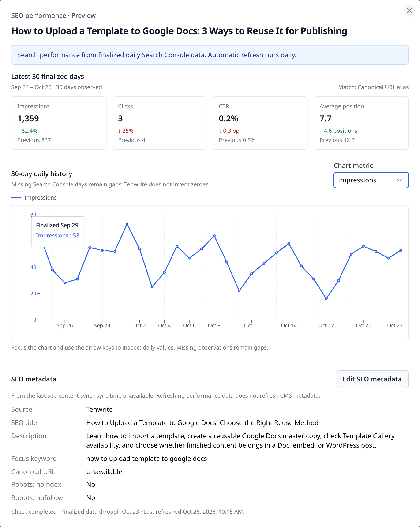Image resolution: width=420 pixels, height=527 pixels.
Task: Click the Oct 23 last data point
Action: (401, 250)
